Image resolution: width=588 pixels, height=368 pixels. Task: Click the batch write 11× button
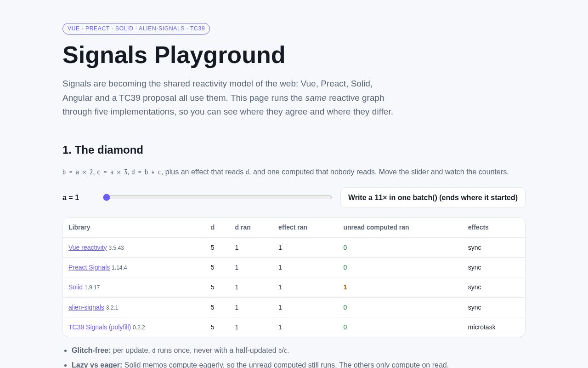coord(433,197)
